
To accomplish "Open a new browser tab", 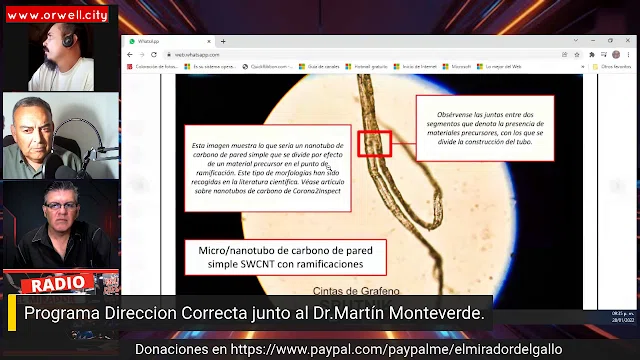I will click(x=223, y=41).
